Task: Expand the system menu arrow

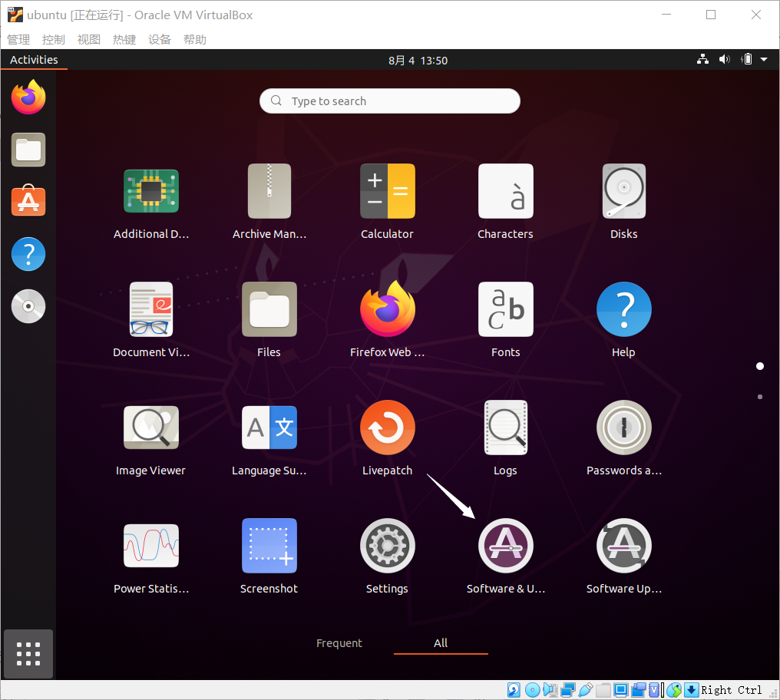Action: point(764,59)
